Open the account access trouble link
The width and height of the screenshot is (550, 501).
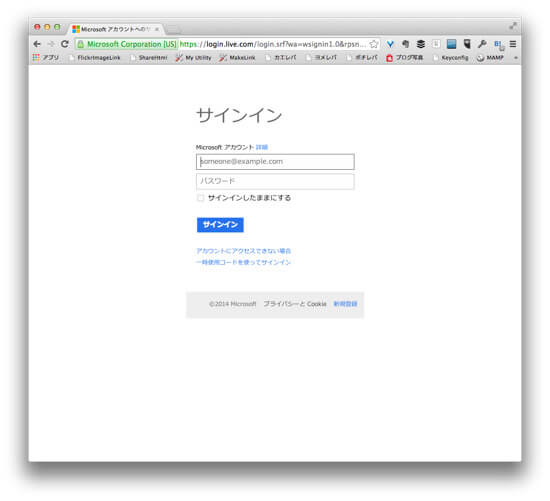(243, 251)
